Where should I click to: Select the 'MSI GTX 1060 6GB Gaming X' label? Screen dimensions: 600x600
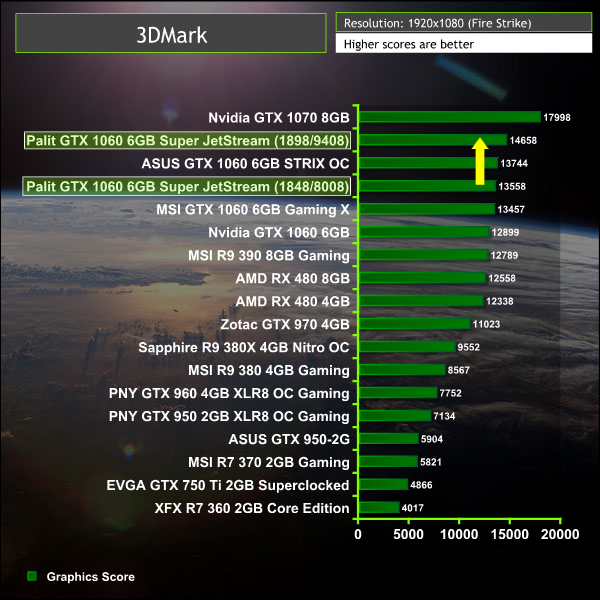tap(253, 209)
